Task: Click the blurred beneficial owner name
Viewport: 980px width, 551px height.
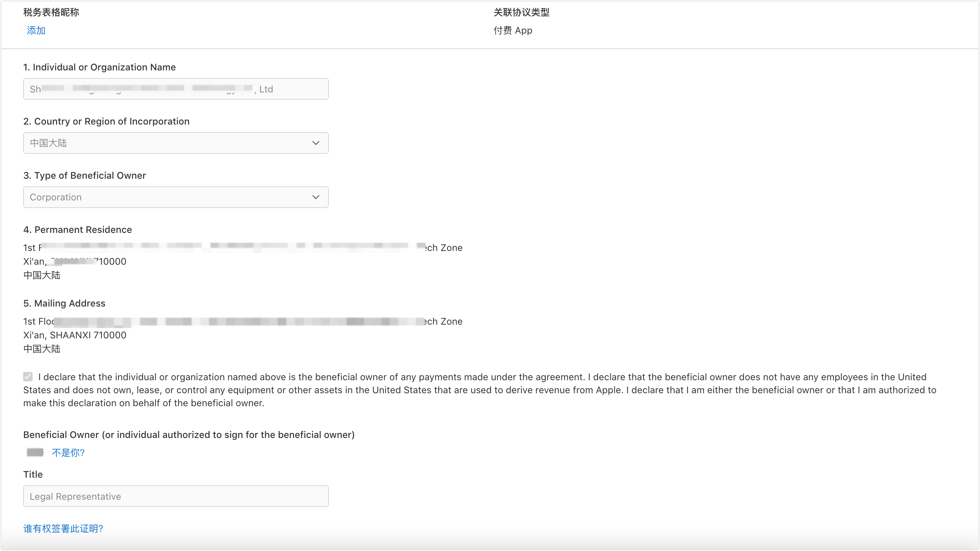Action: pos(35,452)
